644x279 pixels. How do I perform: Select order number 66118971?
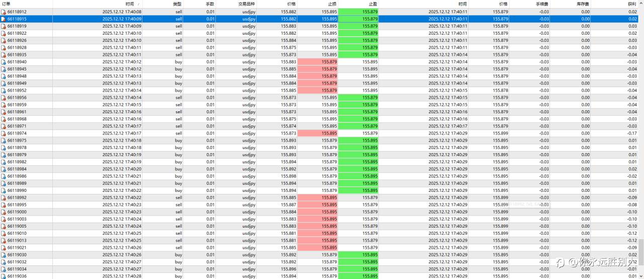point(17,126)
